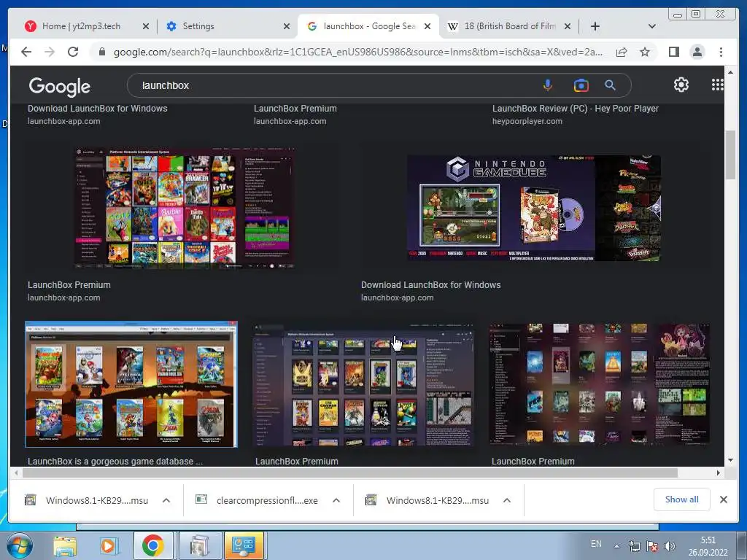Image resolution: width=747 pixels, height=560 pixels.
Task: Switch to the Settings tab
Action: pos(198,26)
